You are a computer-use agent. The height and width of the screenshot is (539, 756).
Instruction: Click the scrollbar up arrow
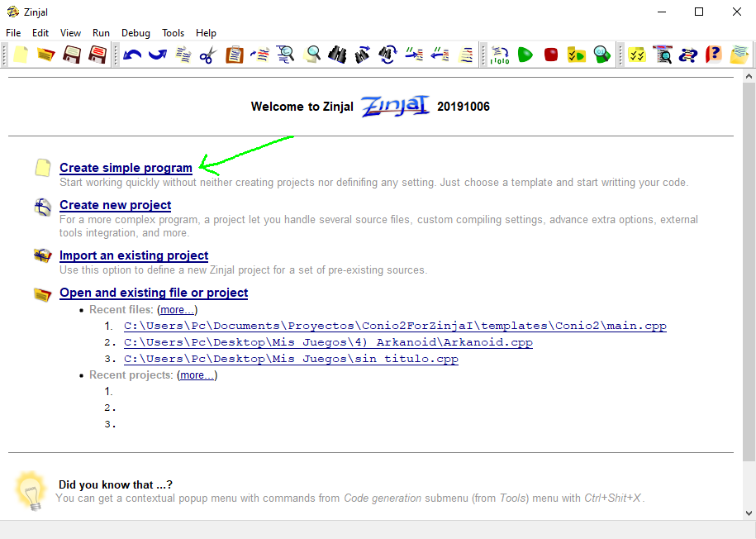click(x=749, y=76)
